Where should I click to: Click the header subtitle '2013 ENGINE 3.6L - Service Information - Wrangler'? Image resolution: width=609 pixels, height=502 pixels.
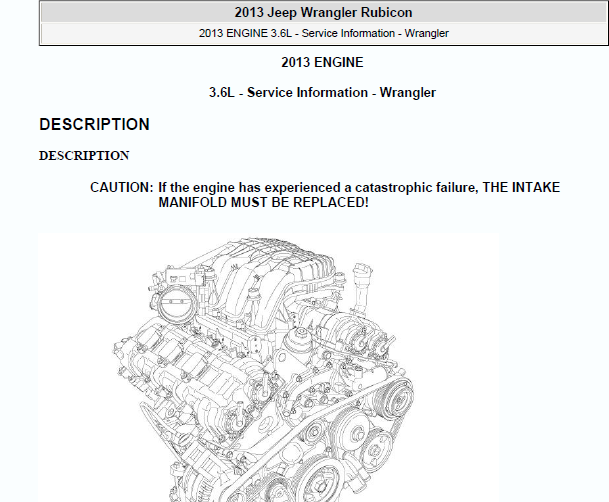[324, 33]
